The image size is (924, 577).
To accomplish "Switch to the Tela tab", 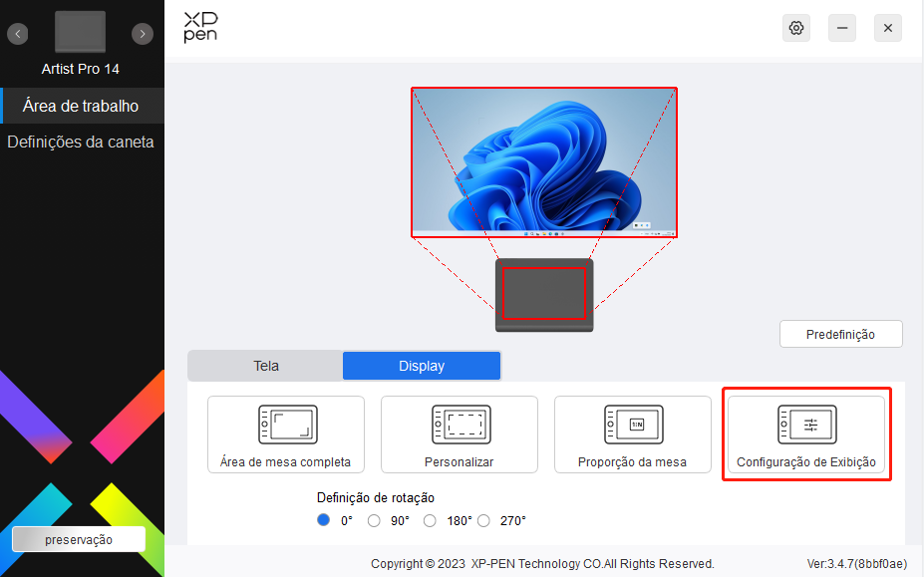I will click(266, 366).
